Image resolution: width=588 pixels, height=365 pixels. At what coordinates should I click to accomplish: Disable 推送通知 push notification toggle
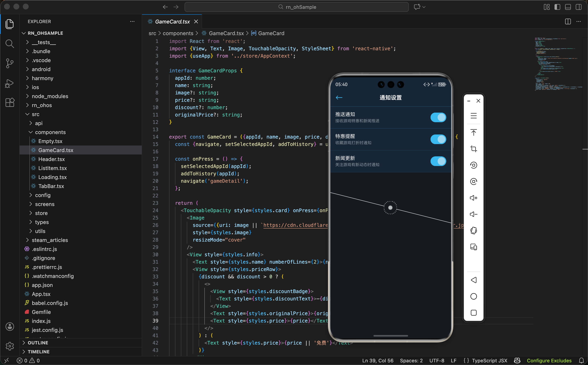coord(438,117)
